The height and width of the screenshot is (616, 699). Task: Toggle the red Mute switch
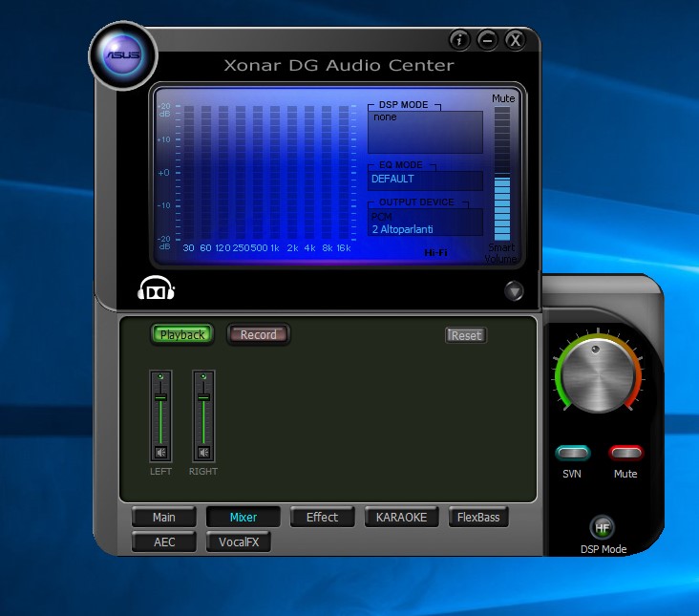pos(625,454)
